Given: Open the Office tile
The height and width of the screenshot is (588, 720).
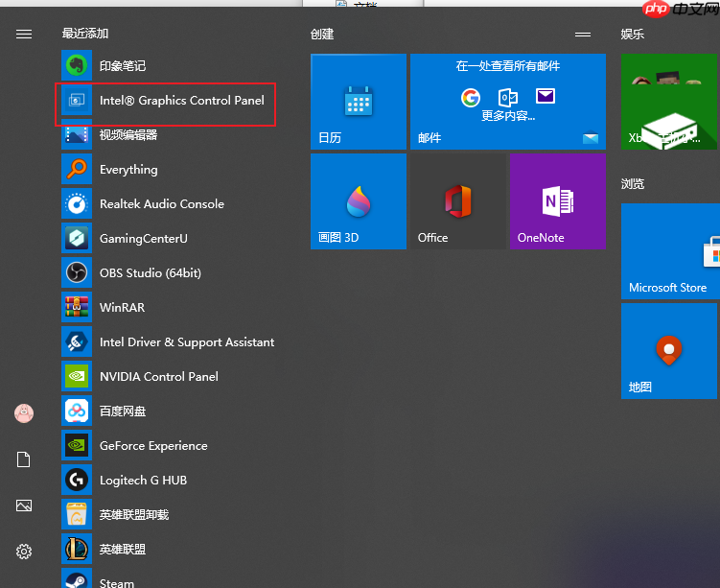Looking at the screenshot, I should 458,201.
